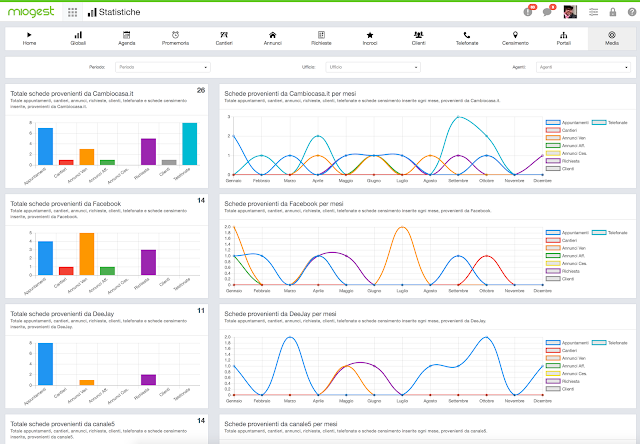640x444 pixels.
Task: Toggle Appuntamenti series in Cambiocasa.it monthly legend
Action: click(567, 122)
